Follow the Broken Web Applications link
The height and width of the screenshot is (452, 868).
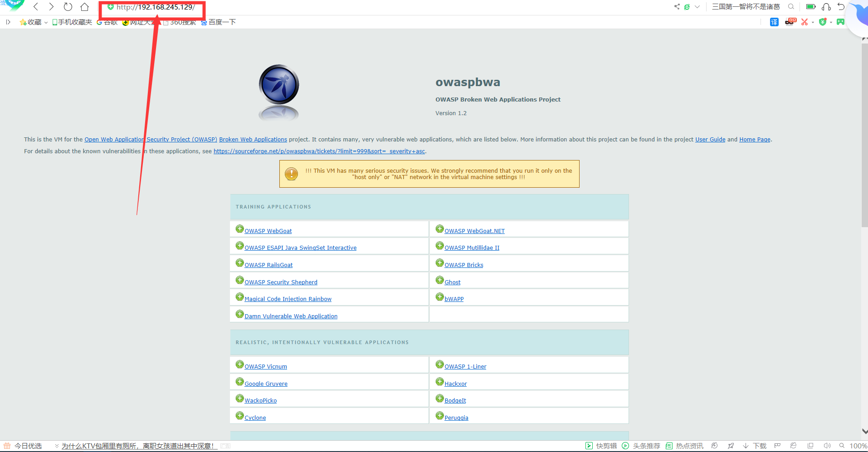(x=253, y=140)
